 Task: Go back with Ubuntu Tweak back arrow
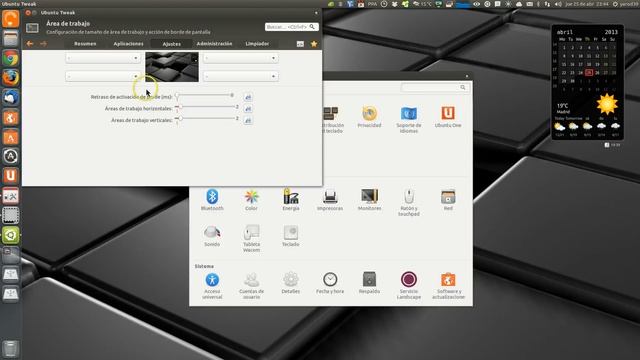click(x=30, y=44)
